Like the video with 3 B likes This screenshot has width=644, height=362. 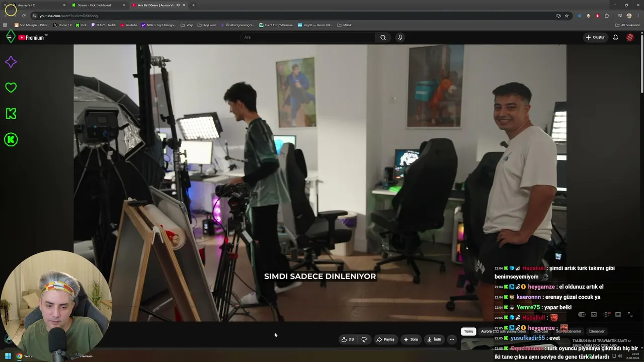(348, 339)
